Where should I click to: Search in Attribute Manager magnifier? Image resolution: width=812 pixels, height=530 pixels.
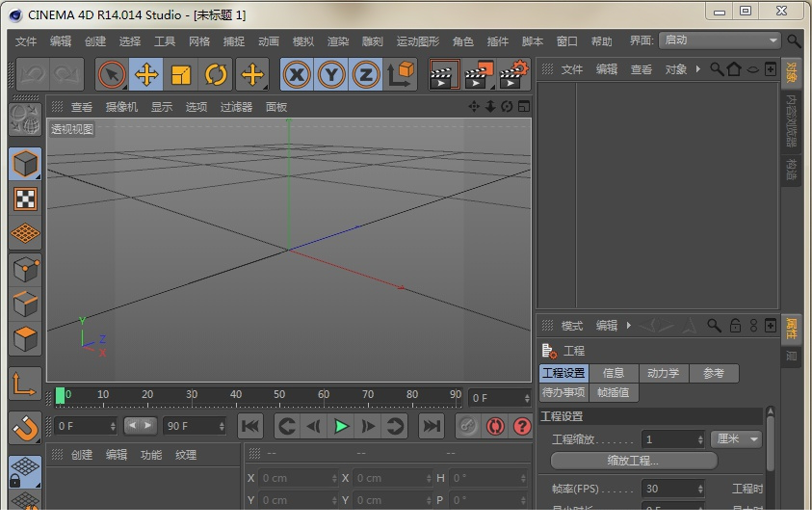[x=714, y=326]
